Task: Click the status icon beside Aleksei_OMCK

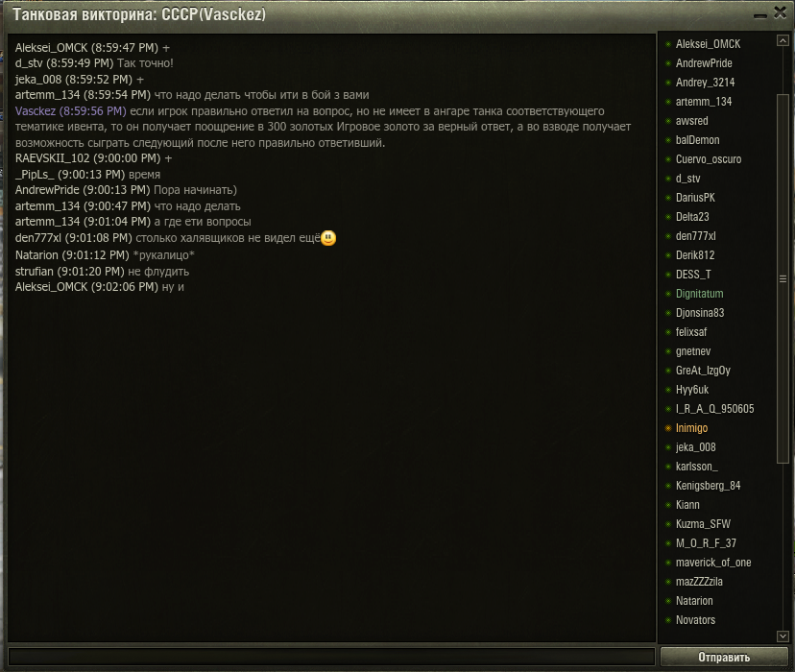Action: click(x=668, y=44)
